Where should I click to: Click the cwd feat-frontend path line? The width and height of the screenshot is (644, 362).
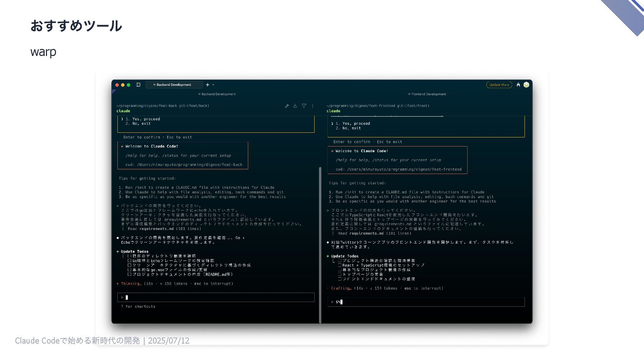click(x=398, y=170)
